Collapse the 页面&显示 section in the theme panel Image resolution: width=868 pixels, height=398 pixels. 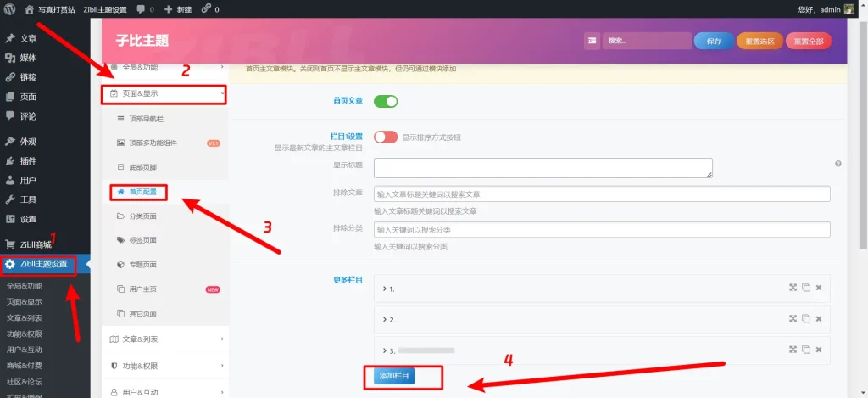coord(165,93)
